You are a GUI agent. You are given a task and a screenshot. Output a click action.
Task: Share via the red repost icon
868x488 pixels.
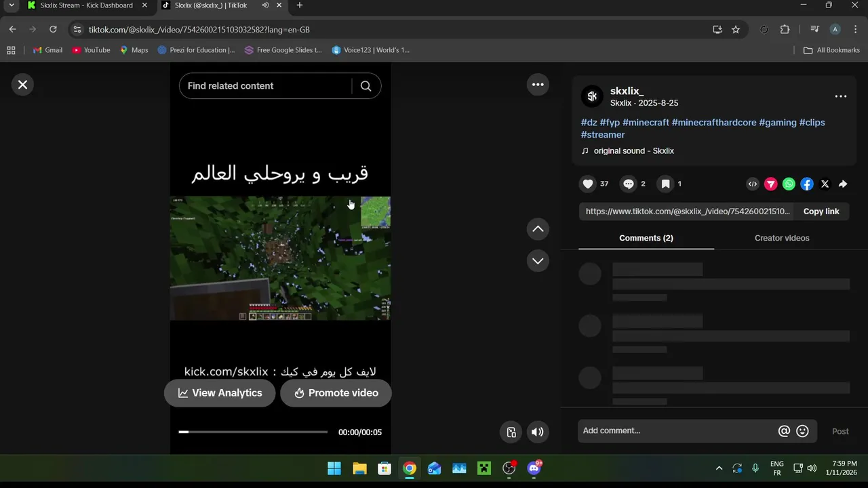click(x=771, y=184)
